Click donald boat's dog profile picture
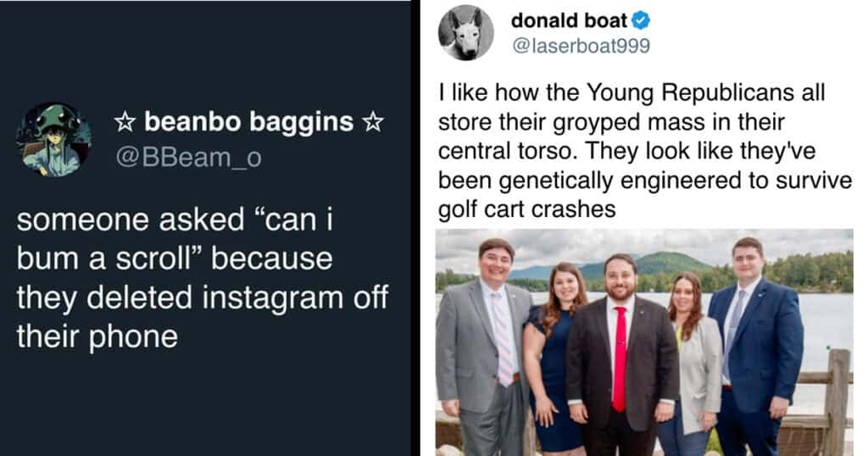Image resolution: width=868 pixels, height=456 pixels. 465,33
